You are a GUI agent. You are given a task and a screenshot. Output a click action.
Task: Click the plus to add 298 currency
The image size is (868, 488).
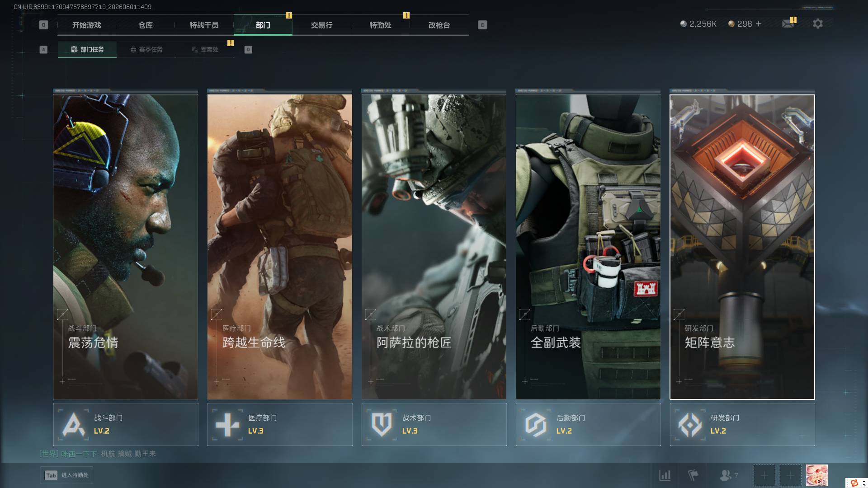(759, 23)
